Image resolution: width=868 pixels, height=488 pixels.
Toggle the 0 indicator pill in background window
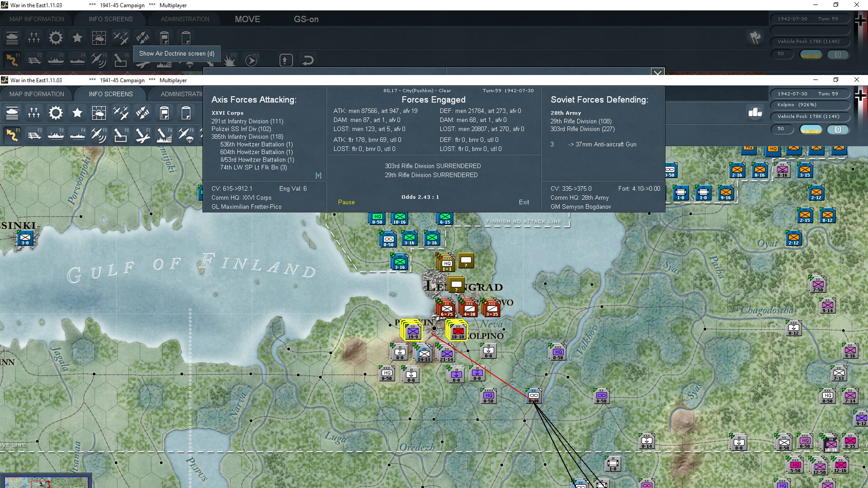coord(838,55)
